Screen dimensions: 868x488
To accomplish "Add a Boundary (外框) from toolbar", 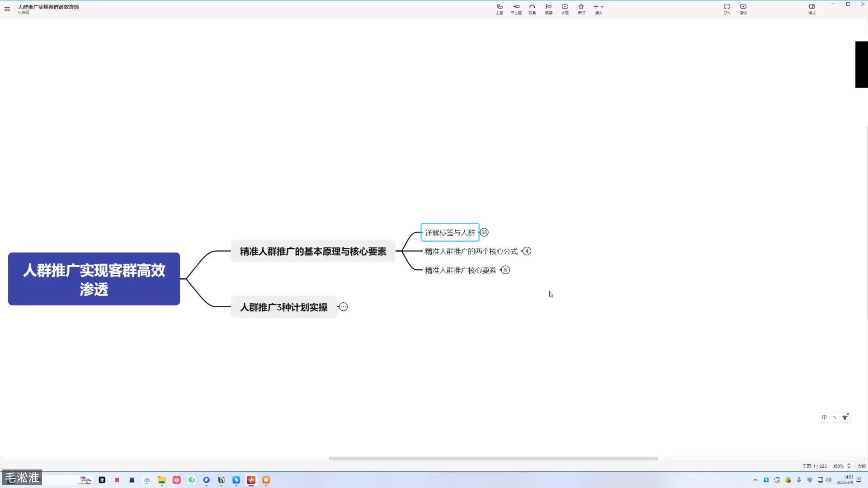I will [565, 9].
